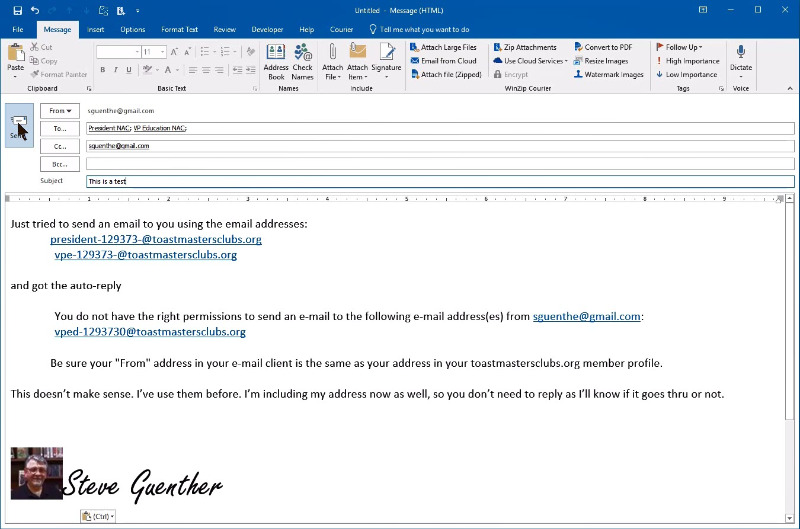This screenshot has height=529, width=800.
Task: Switch to Options tab
Action: [133, 30]
